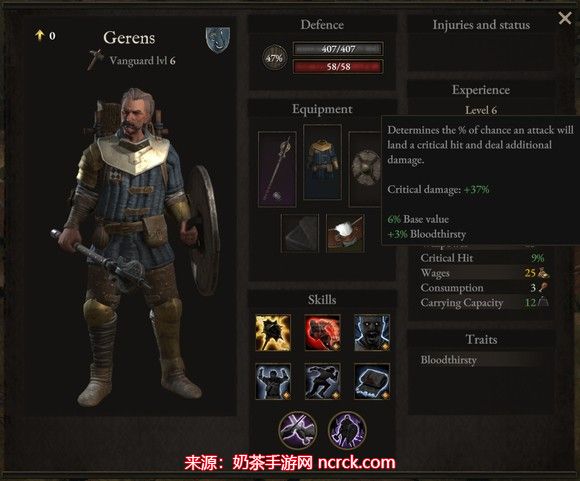Click the blue company shield emblem
The height and width of the screenshot is (481, 580).
tap(218, 40)
